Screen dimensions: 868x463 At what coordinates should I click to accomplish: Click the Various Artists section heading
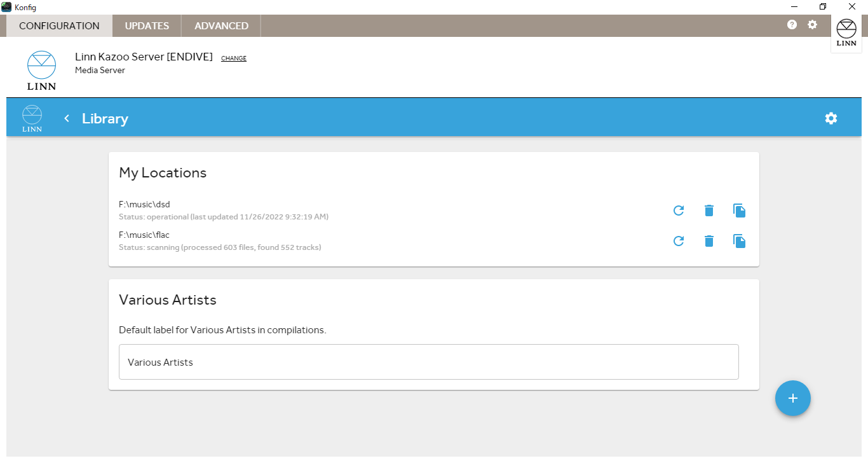point(168,300)
